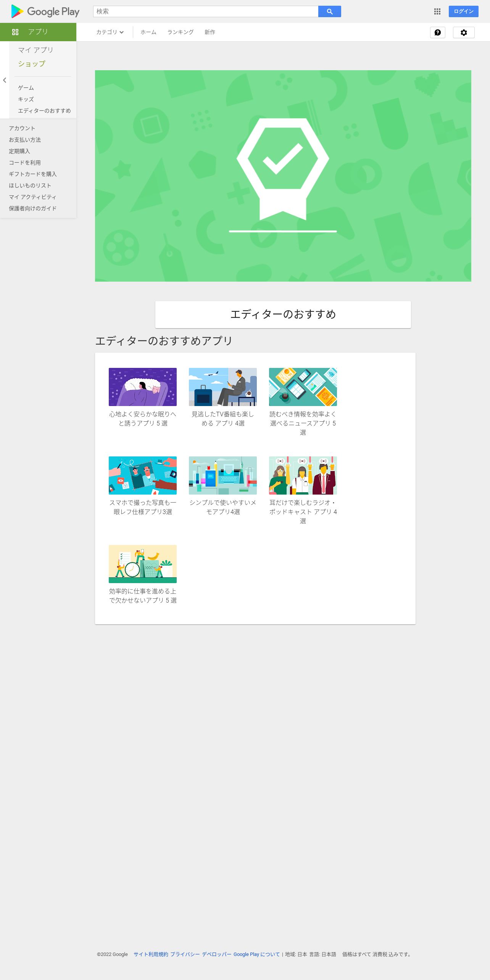The height and width of the screenshot is (980, 490).
Task: Click the アプリ grid icon
Action: (15, 32)
